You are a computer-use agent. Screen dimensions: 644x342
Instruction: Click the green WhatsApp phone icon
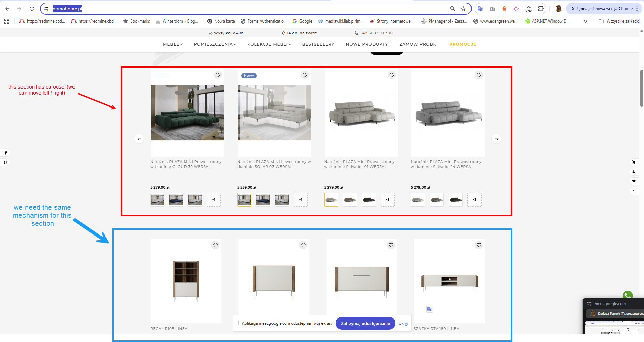[x=628, y=295]
